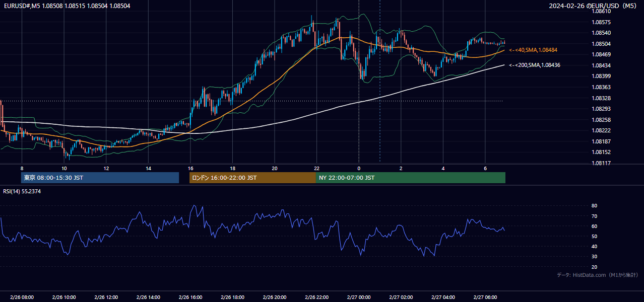The width and height of the screenshot is (644, 302).
Task: Click the 2/27 06:00 date label
Action: click(485, 297)
